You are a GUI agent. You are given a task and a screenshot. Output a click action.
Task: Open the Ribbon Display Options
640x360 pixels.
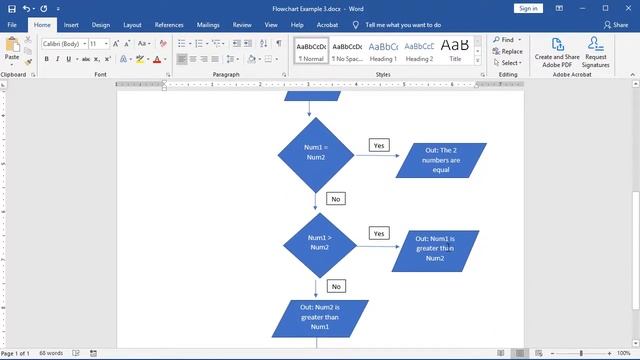559,9
